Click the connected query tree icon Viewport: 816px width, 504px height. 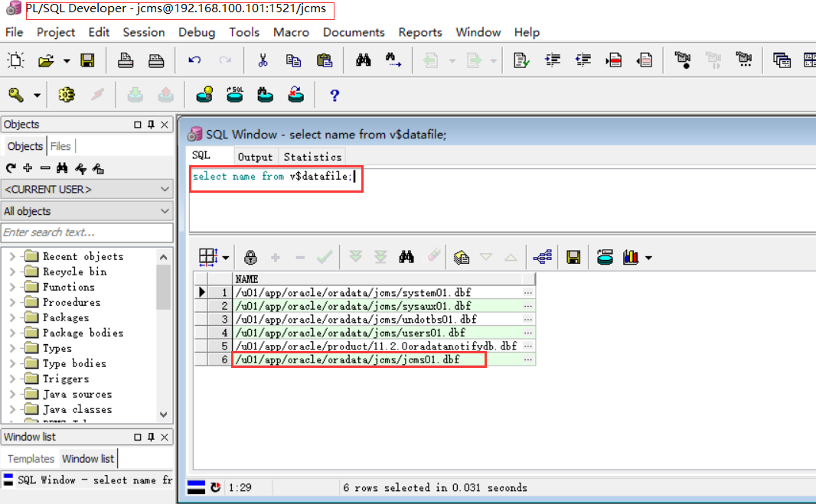click(x=542, y=257)
